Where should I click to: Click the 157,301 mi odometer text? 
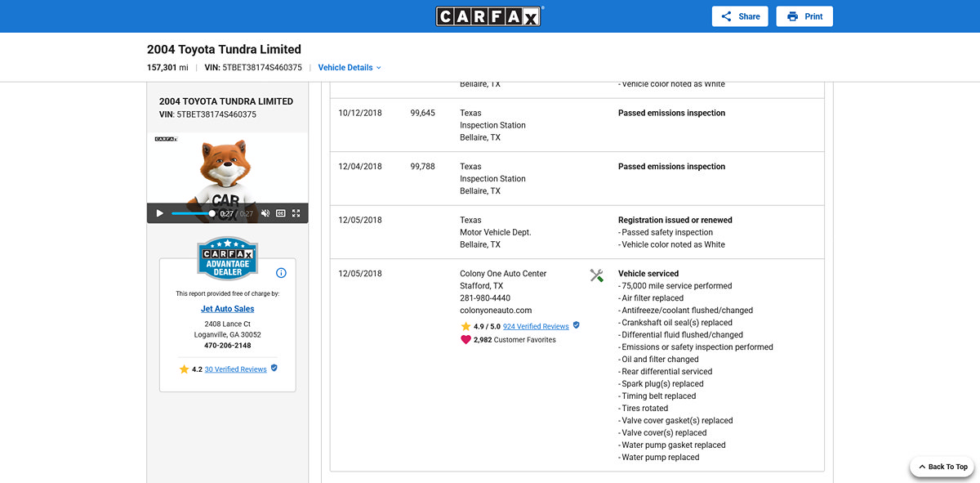(x=167, y=68)
